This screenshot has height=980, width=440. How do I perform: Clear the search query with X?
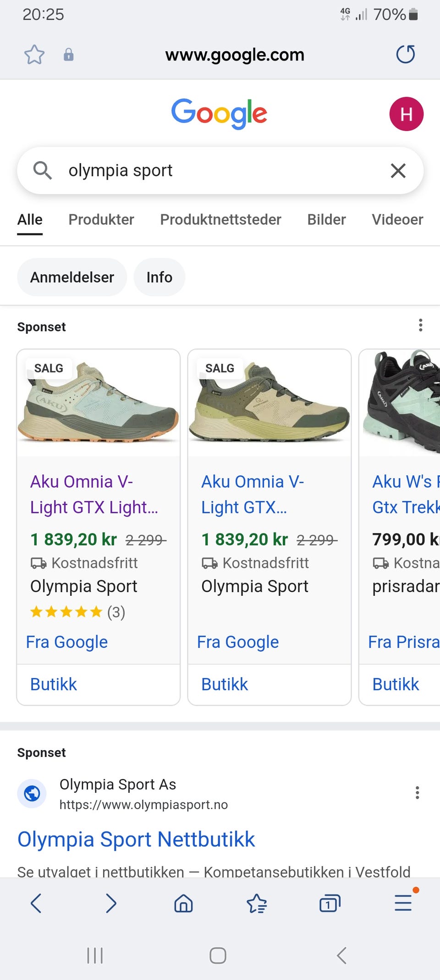(398, 171)
